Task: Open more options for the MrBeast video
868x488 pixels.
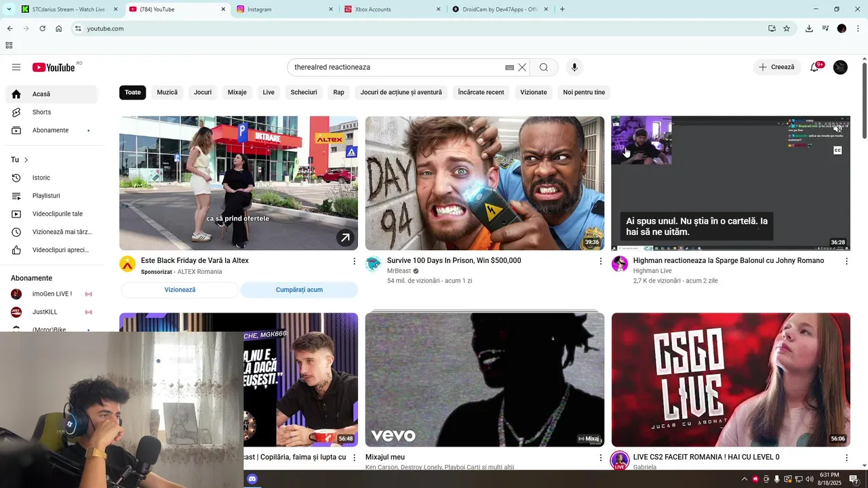Action: [x=600, y=261]
